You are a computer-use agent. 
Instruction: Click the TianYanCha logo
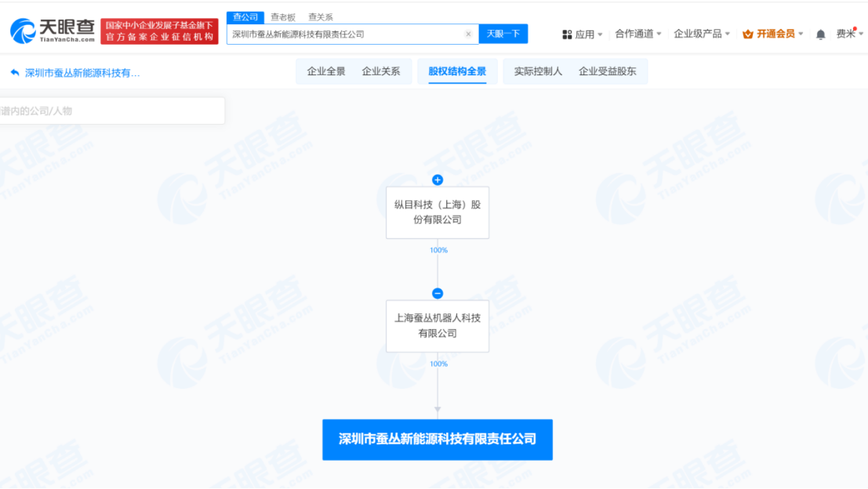click(53, 31)
